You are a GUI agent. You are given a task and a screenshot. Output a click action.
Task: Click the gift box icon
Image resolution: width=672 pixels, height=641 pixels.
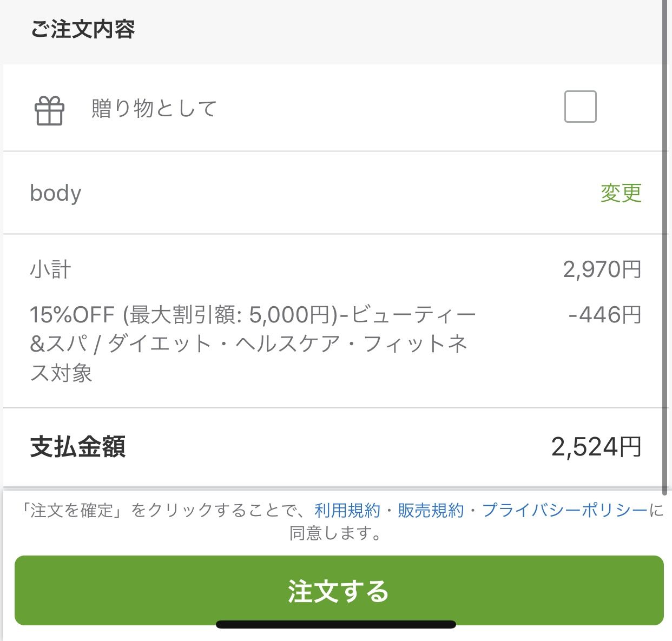click(x=49, y=110)
